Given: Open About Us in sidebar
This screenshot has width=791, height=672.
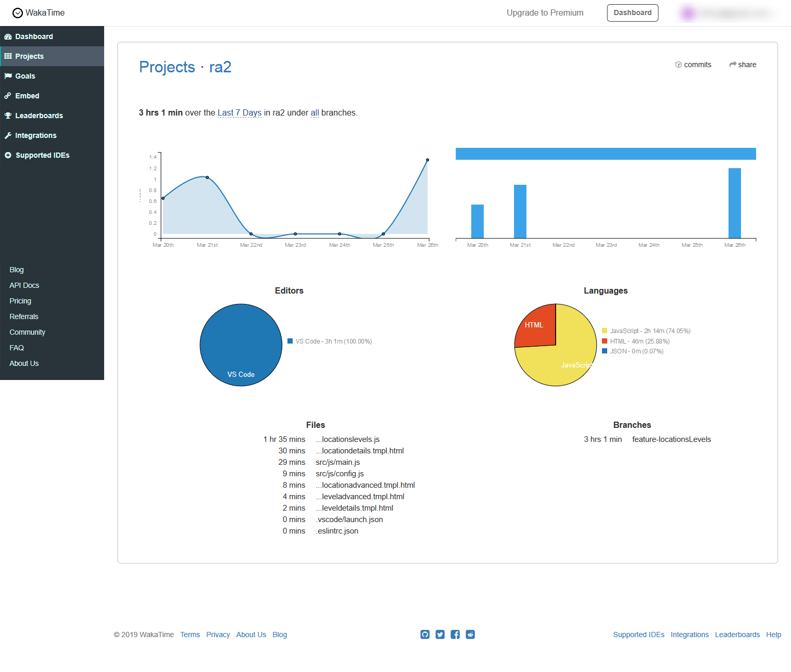Looking at the screenshot, I should [x=24, y=363].
